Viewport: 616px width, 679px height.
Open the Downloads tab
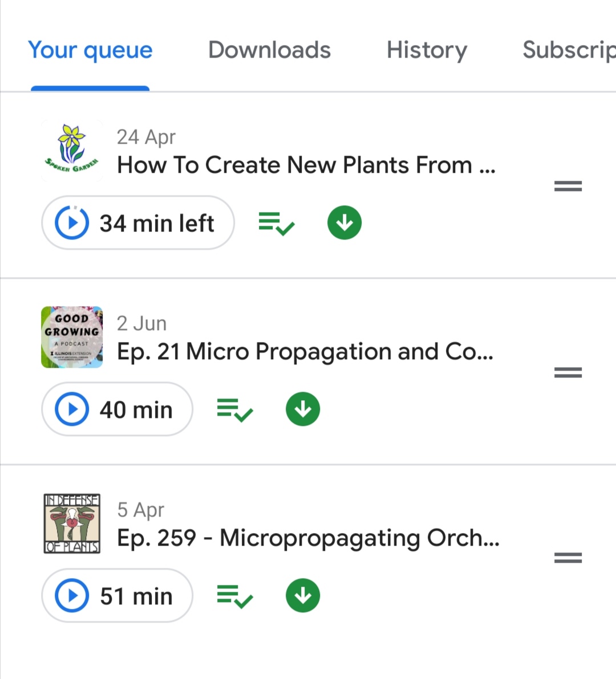(x=269, y=50)
